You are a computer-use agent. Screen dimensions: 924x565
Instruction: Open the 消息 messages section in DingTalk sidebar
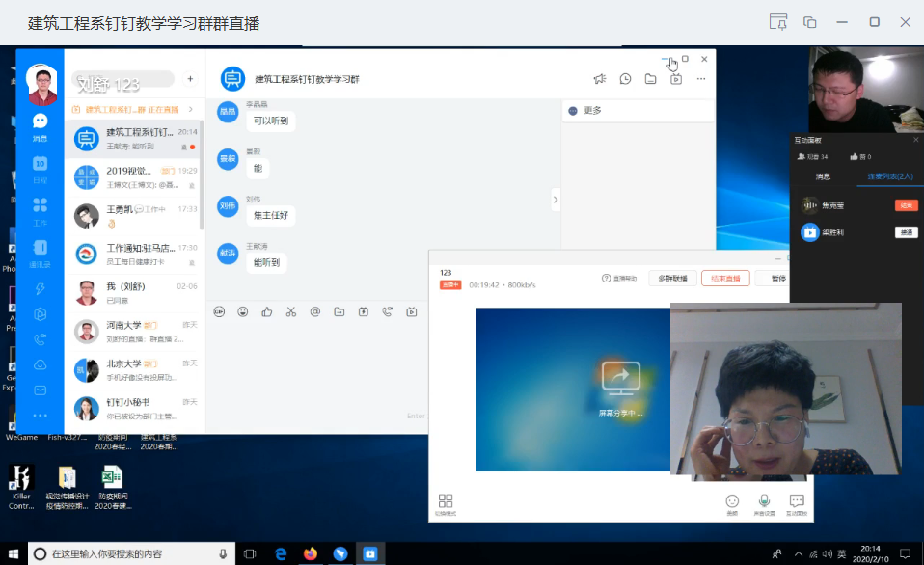[41, 127]
